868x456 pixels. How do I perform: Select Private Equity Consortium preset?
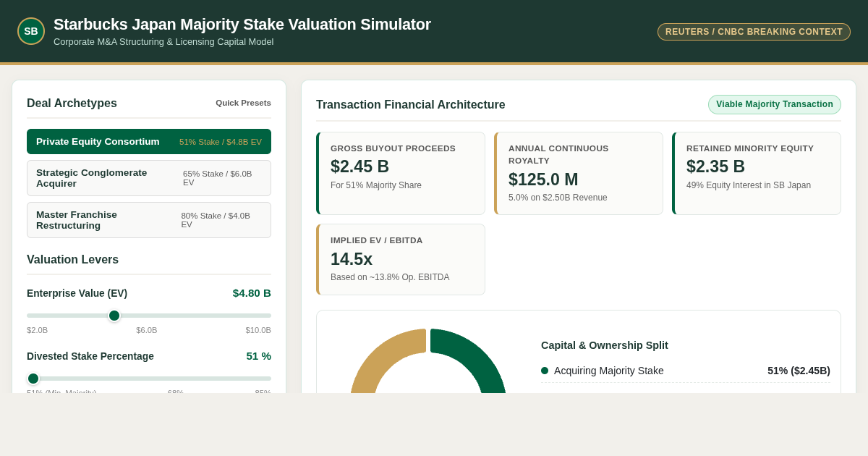point(149,142)
